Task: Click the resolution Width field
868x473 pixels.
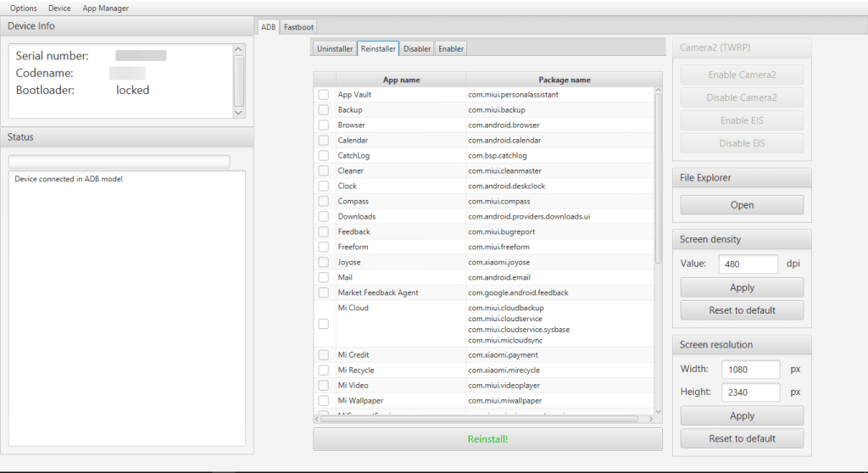Action: pyautogui.click(x=751, y=370)
